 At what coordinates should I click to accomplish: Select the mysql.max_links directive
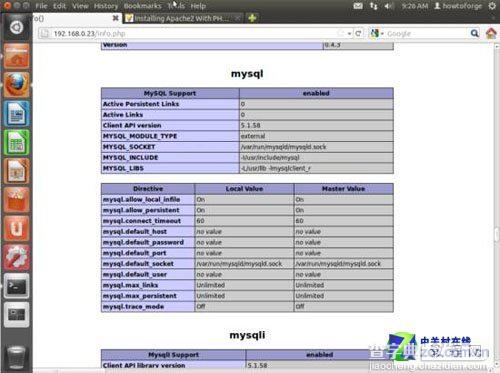pyautogui.click(x=131, y=285)
